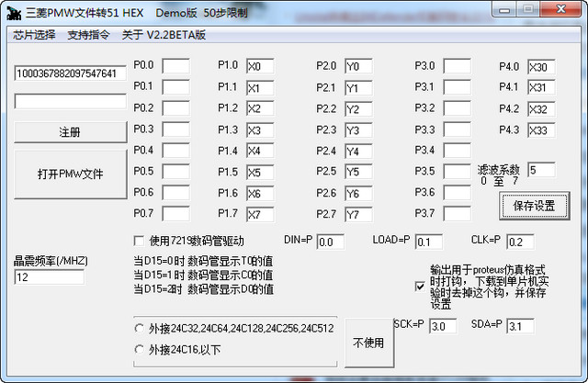Click the 注册 button
588x383 pixels.
tap(70, 132)
